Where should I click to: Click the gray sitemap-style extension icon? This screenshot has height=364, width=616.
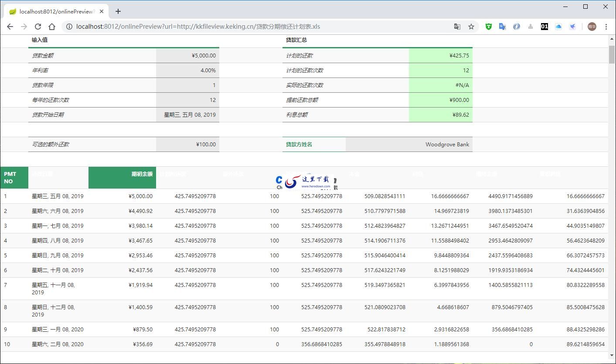pyautogui.click(x=531, y=27)
